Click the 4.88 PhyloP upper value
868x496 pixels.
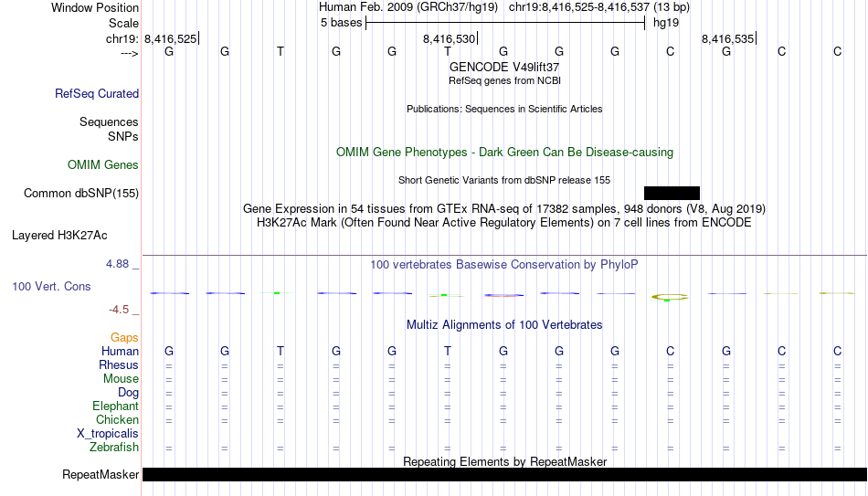pos(118,264)
